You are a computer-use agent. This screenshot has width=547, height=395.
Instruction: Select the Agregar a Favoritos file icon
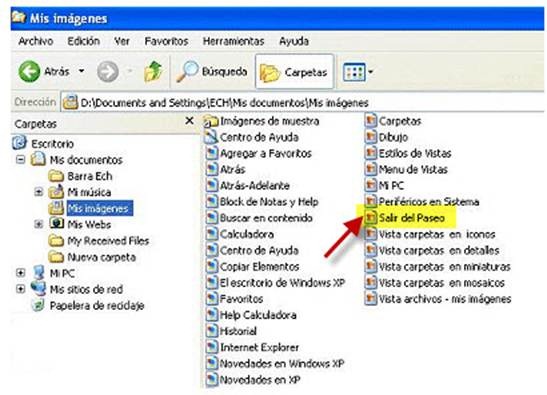[x=211, y=153]
